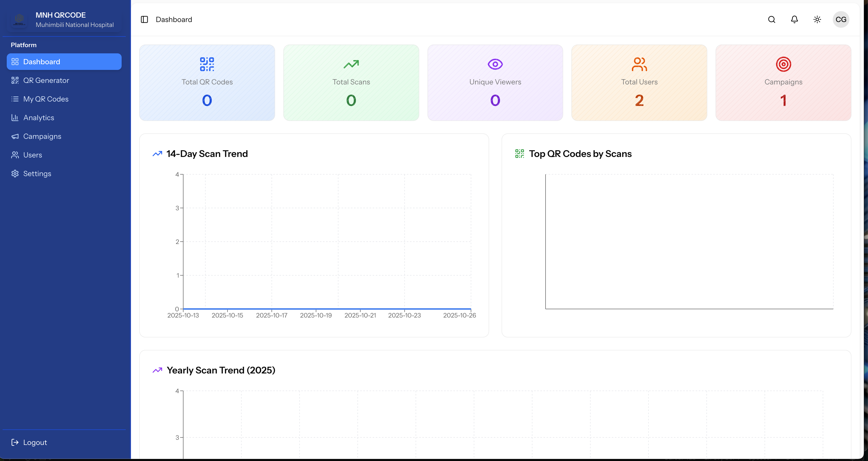868x461 pixels.
Task: Open the CG user avatar menu
Action: 841,20
